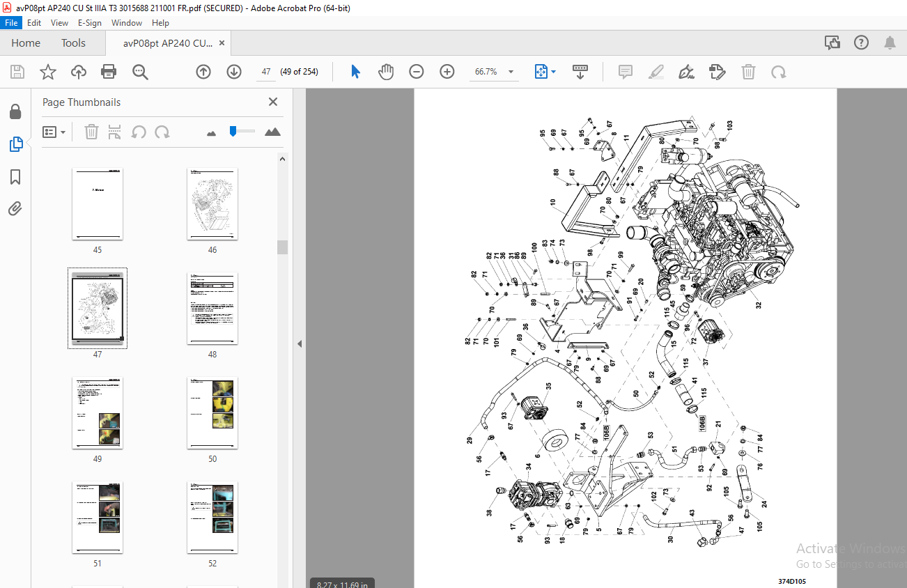Open the stamp tool
The width and height of the screenshot is (907, 588).
coord(718,72)
